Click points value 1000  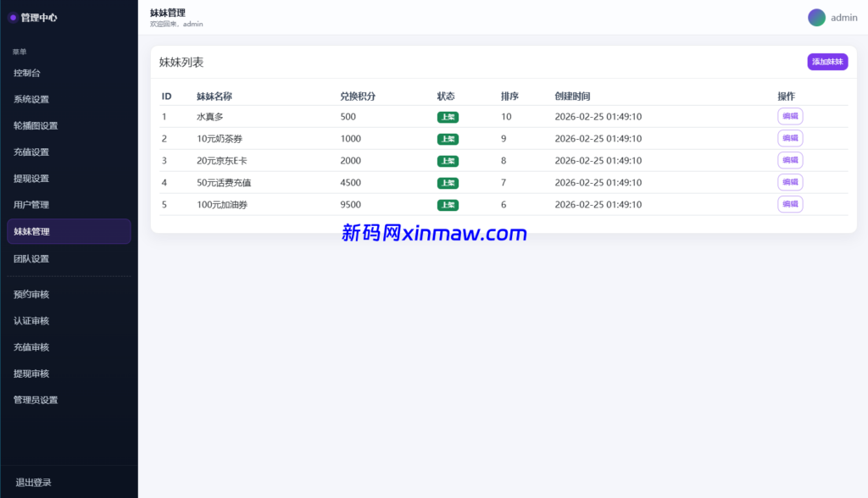point(350,139)
